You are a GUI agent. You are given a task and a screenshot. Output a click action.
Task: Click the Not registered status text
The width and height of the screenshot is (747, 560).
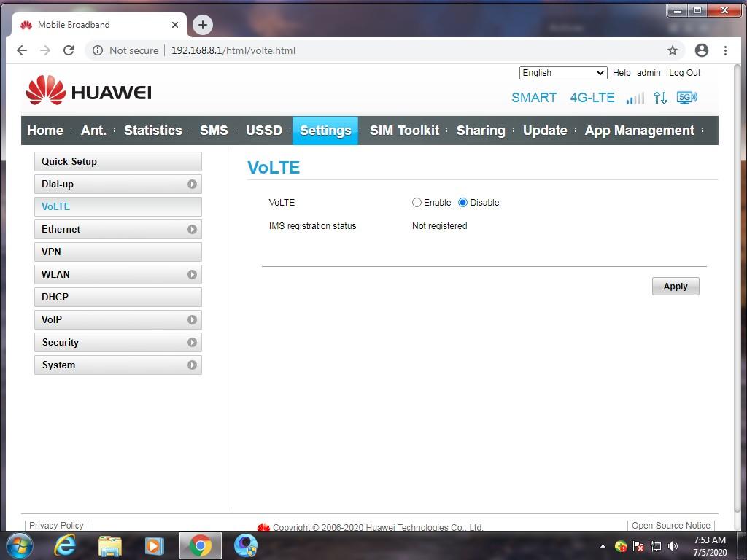click(x=439, y=226)
